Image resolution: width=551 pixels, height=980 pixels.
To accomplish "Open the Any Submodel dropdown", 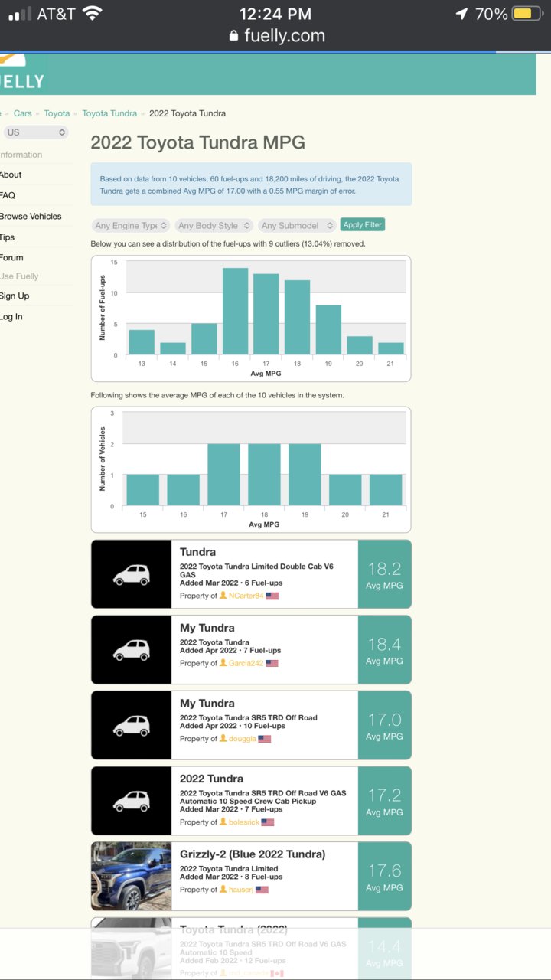I will point(297,226).
